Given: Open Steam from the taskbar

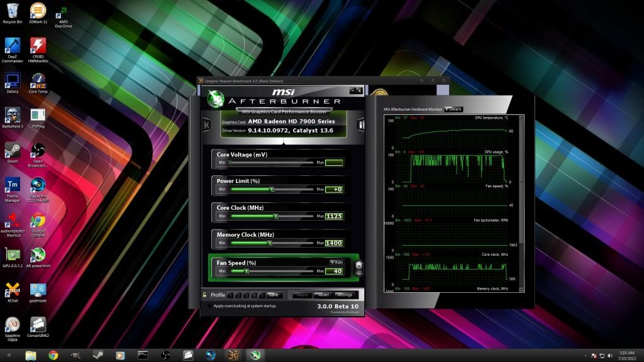Looking at the screenshot, I should (97, 355).
